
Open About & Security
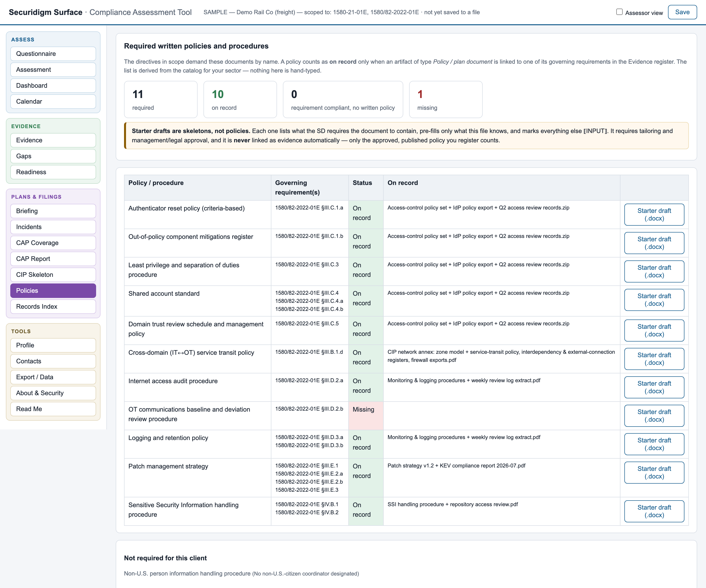(x=53, y=393)
